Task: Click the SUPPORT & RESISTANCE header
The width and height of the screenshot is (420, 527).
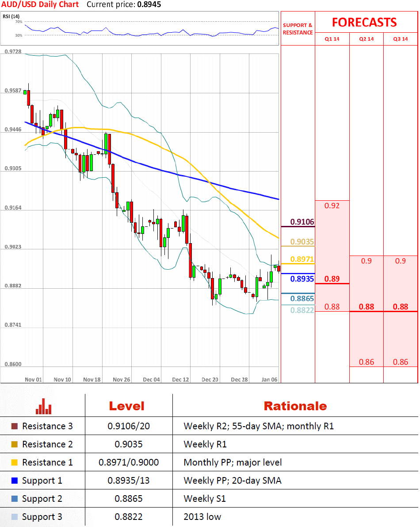Action: tap(298, 29)
